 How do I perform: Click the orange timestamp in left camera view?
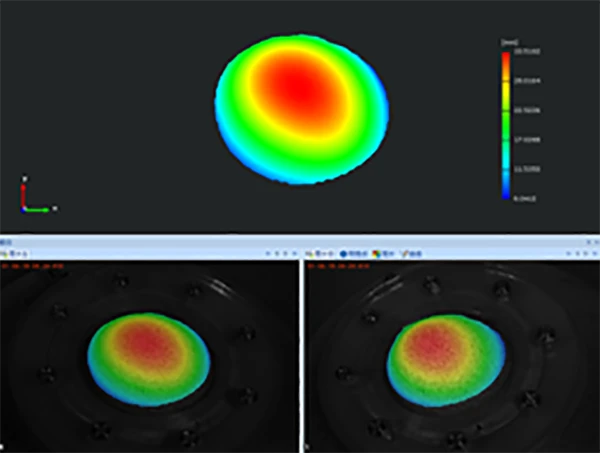tap(33, 266)
